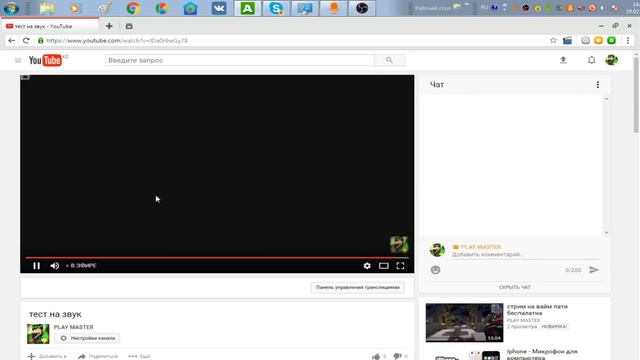The image size is (640, 360).
Task: Switch to theater mode in player
Action: click(384, 266)
